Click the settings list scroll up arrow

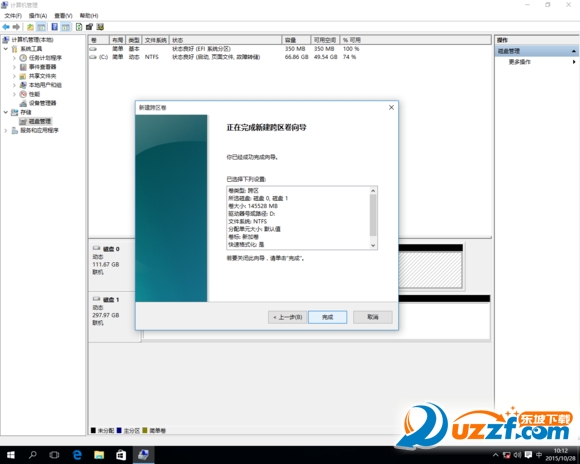[x=373, y=191]
